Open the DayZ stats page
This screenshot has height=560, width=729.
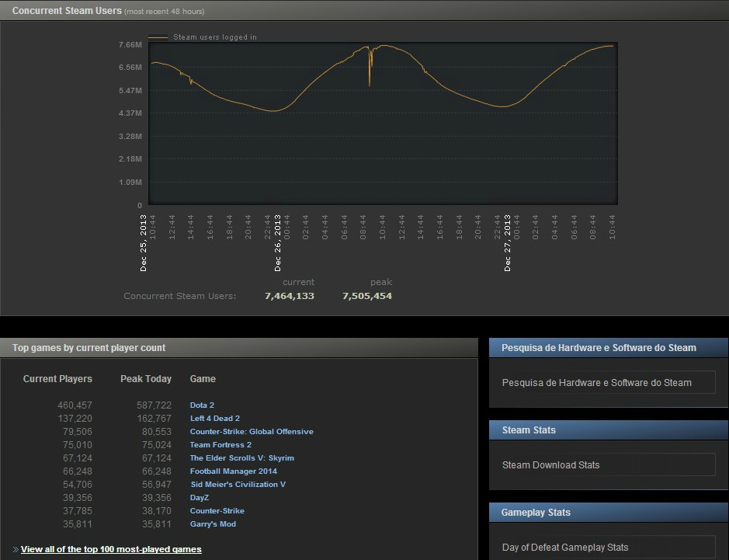click(x=199, y=497)
